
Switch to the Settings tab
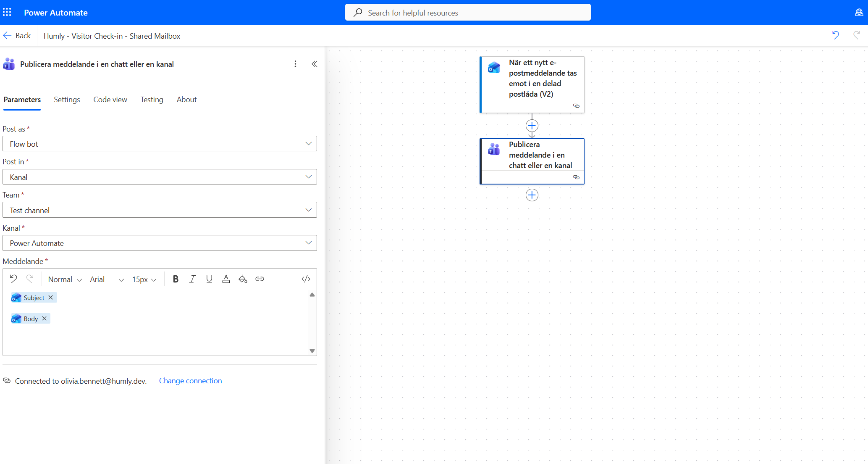coord(67,100)
